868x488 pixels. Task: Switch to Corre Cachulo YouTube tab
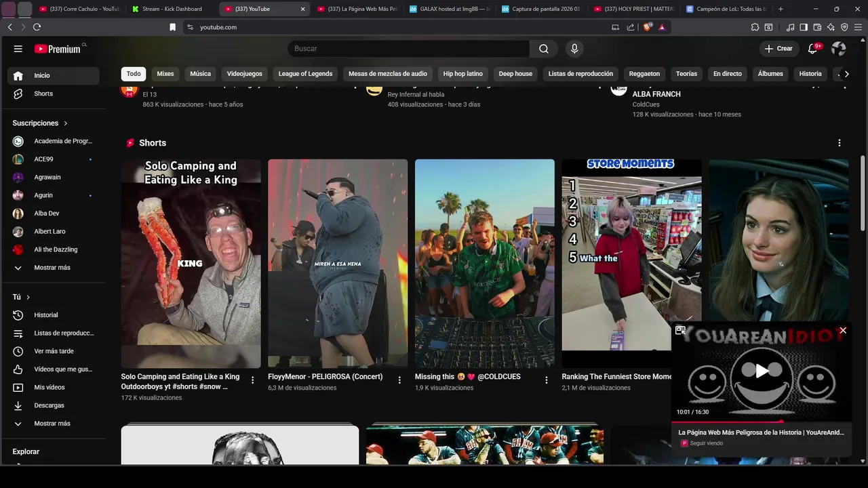(x=79, y=9)
